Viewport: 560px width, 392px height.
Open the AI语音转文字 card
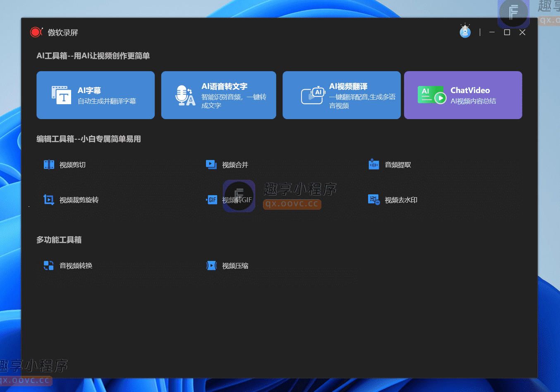coord(218,95)
